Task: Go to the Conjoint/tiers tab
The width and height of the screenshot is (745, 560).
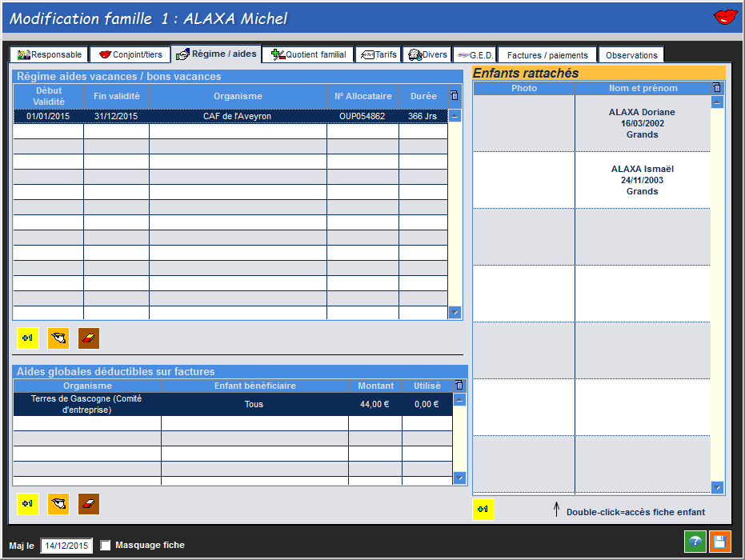Action: (x=130, y=54)
